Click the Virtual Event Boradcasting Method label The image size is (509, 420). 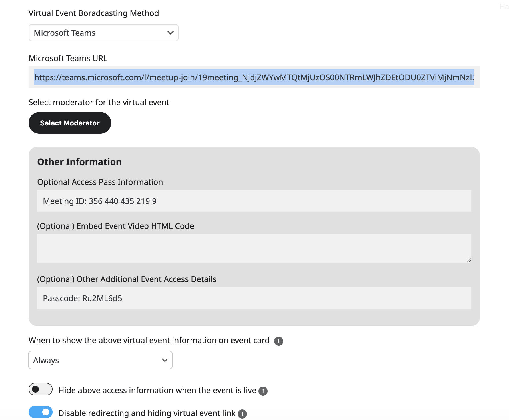tap(94, 13)
